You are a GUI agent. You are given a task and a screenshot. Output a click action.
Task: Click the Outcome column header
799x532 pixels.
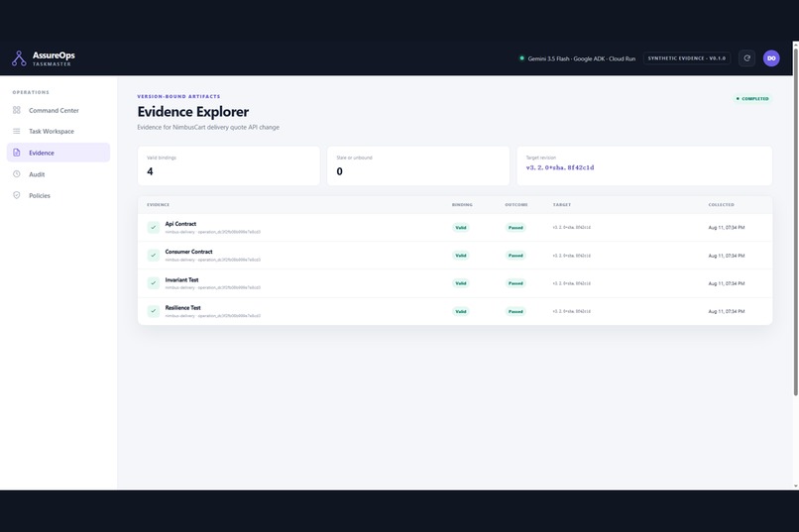point(516,205)
